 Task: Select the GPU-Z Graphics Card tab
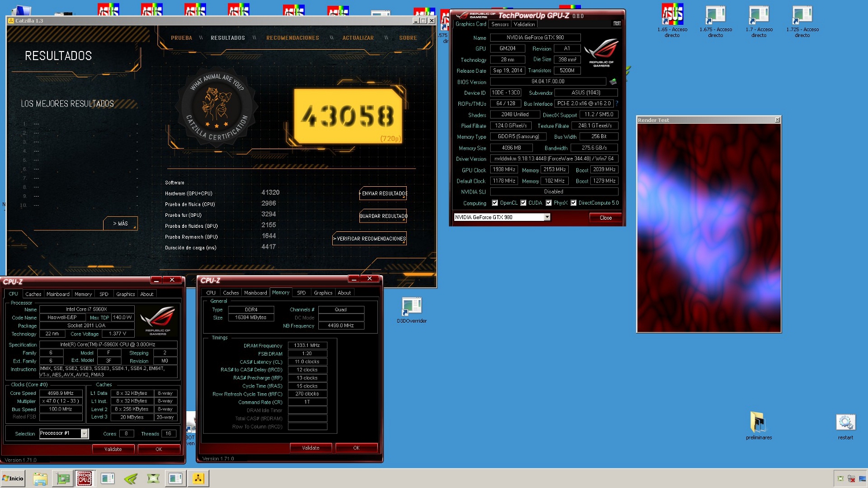tap(471, 24)
